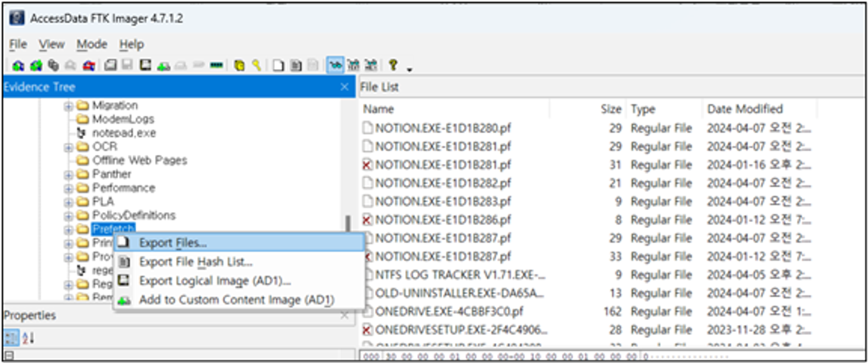
Task: Switch to hex view glasses icon
Action: coord(371,65)
